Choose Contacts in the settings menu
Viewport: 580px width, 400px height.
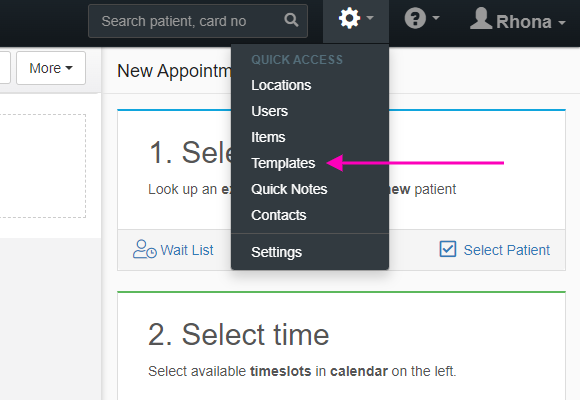pos(279,215)
